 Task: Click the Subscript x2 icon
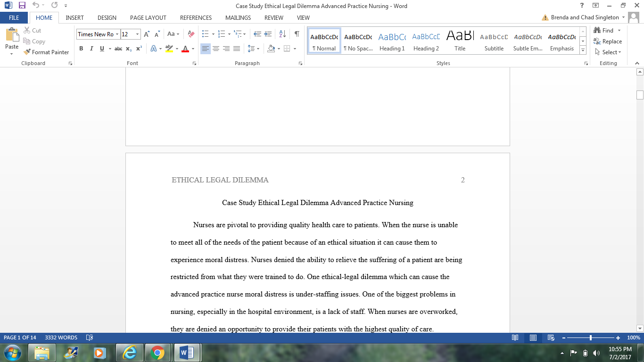[129, 49]
